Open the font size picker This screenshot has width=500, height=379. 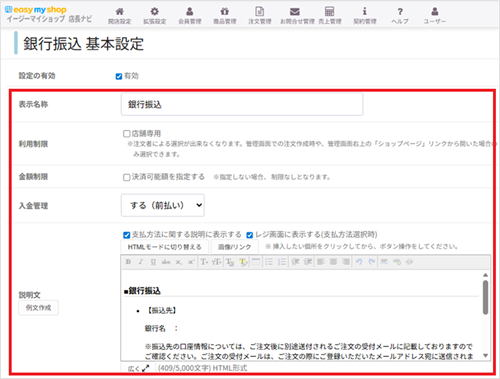(x=217, y=262)
